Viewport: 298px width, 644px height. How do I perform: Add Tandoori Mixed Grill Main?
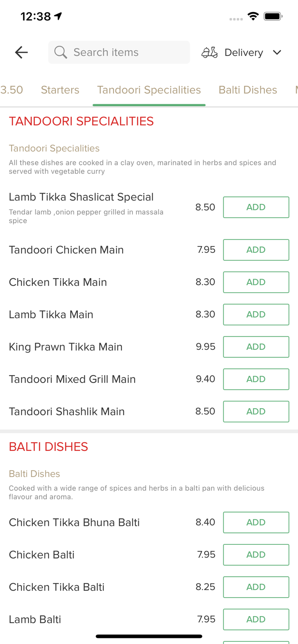[x=256, y=379]
